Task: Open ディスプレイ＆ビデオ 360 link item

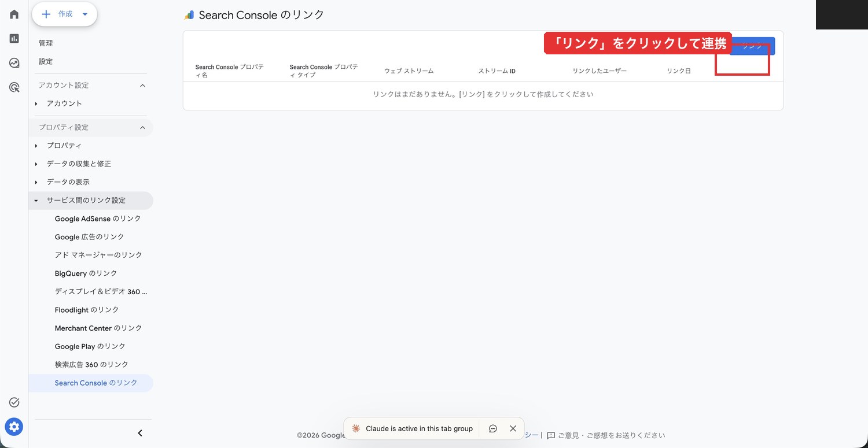Action: pyautogui.click(x=101, y=291)
